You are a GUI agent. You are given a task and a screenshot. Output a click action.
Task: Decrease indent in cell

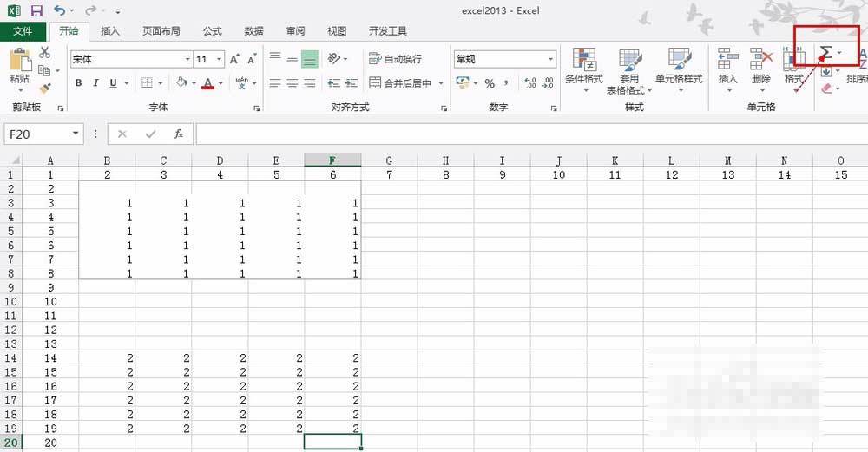click(x=334, y=83)
